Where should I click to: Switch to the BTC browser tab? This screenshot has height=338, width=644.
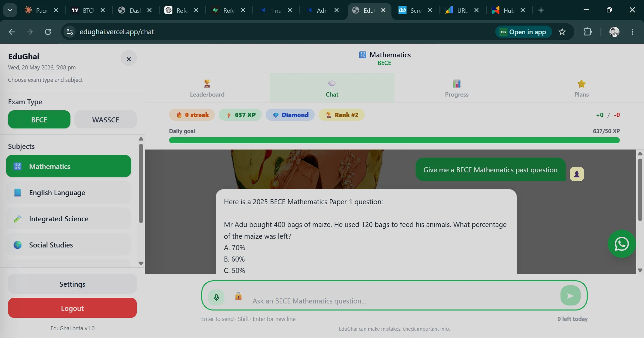click(x=83, y=10)
